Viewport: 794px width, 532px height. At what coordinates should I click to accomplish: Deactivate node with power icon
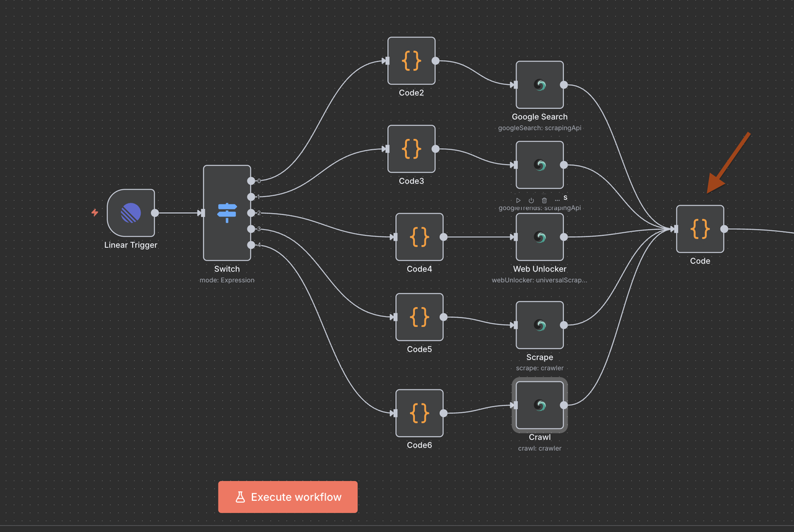(531, 200)
